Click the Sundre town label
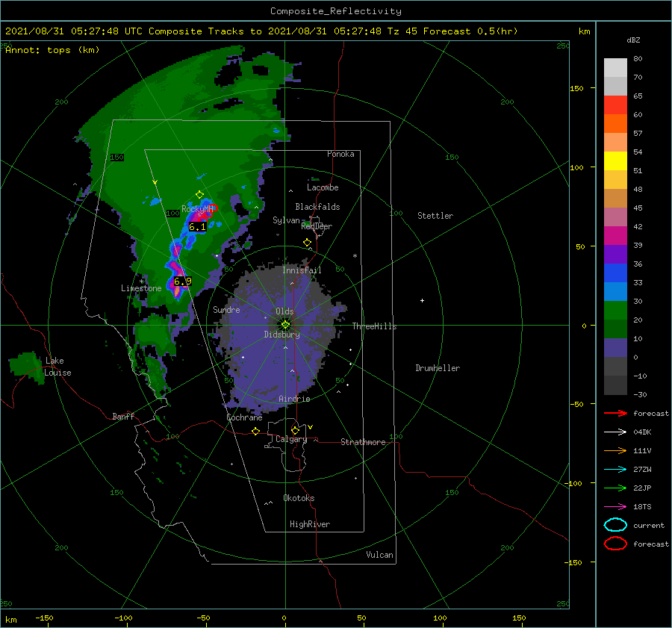 coord(226,309)
